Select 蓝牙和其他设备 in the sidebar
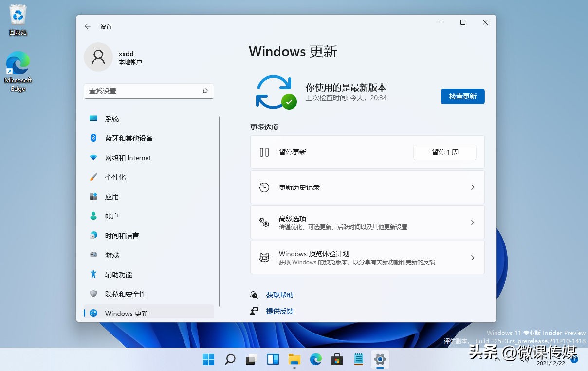This screenshot has height=371, width=588. click(149, 138)
